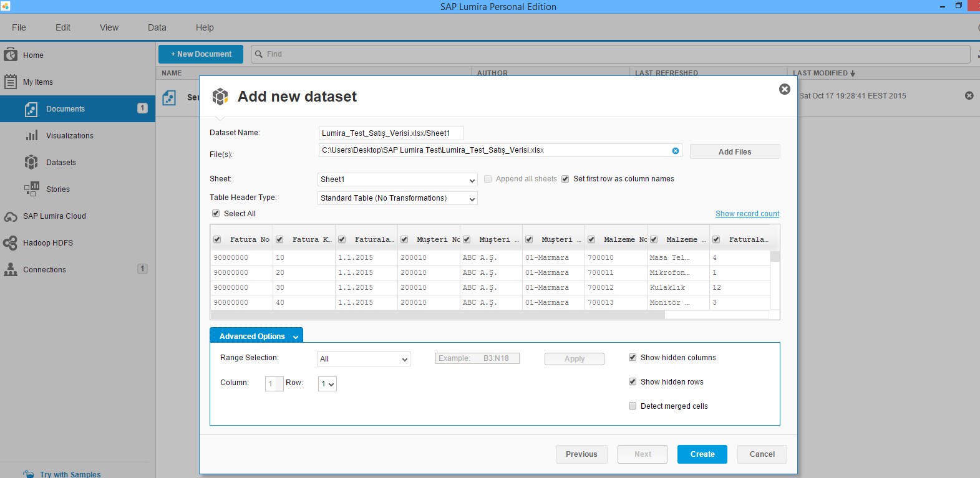Enable Detect merged cells checkbox
The width and height of the screenshot is (980, 478).
click(633, 406)
